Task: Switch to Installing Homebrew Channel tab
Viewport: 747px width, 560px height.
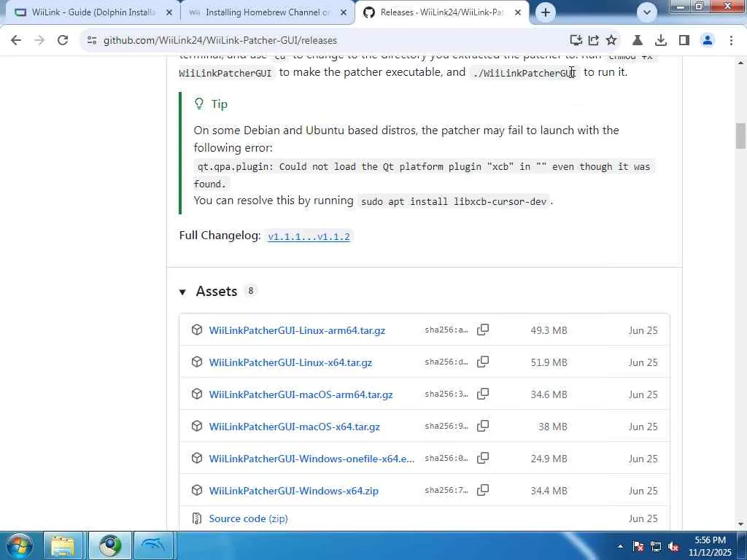Action: [x=267, y=12]
